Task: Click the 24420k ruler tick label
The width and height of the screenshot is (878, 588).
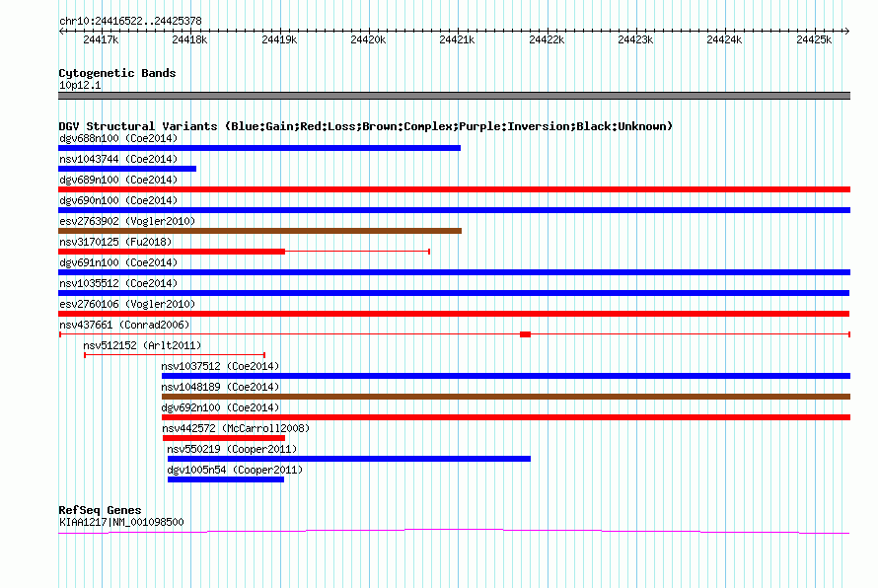Action: click(368, 39)
